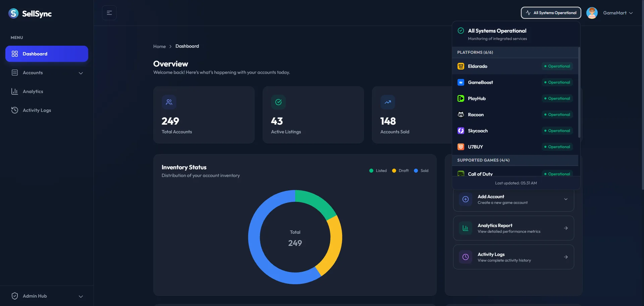The image size is (644, 306).
Task: Open Activity Logs quick action card
Action: [514, 257]
